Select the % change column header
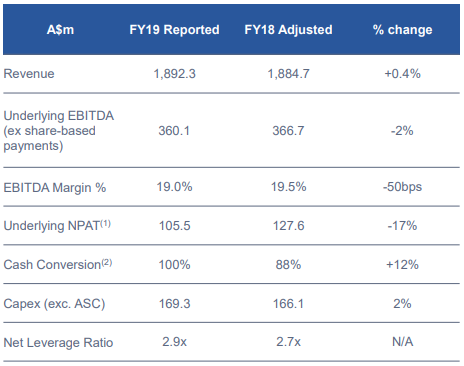The height and width of the screenshot is (366, 464). [x=402, y=30]
